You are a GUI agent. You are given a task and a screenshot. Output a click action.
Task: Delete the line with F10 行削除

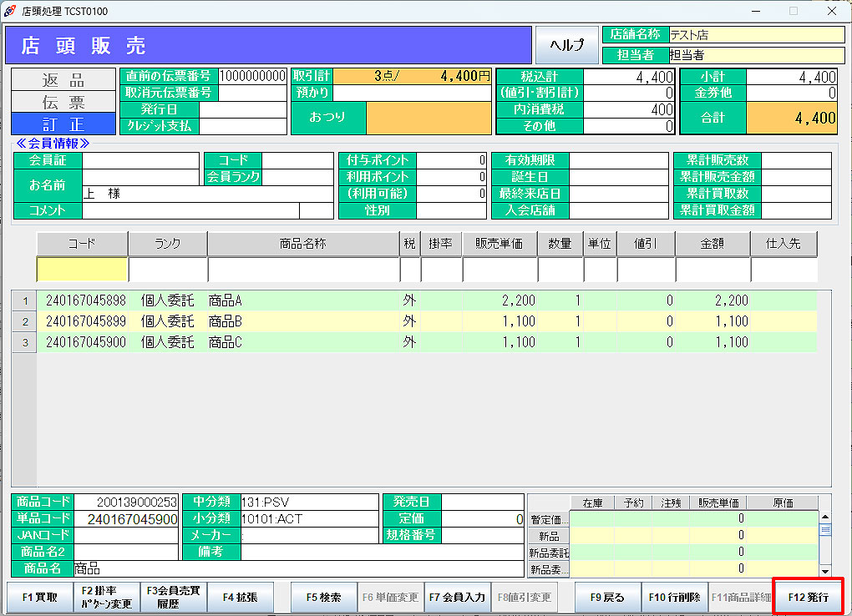pos(674,598)
